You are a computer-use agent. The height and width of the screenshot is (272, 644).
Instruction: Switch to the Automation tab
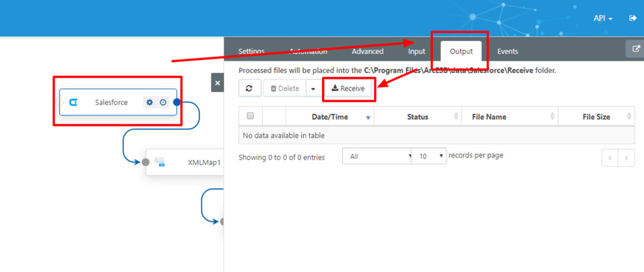pyautogui.click(x=308, y=52)
